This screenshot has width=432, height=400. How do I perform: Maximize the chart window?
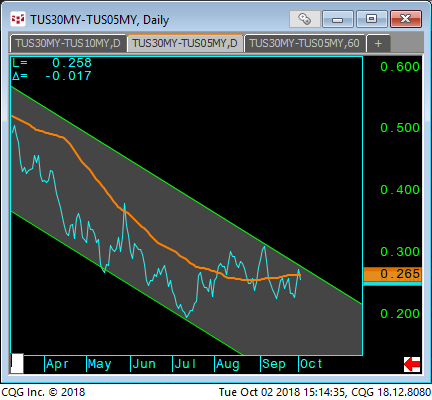point(371,19)
